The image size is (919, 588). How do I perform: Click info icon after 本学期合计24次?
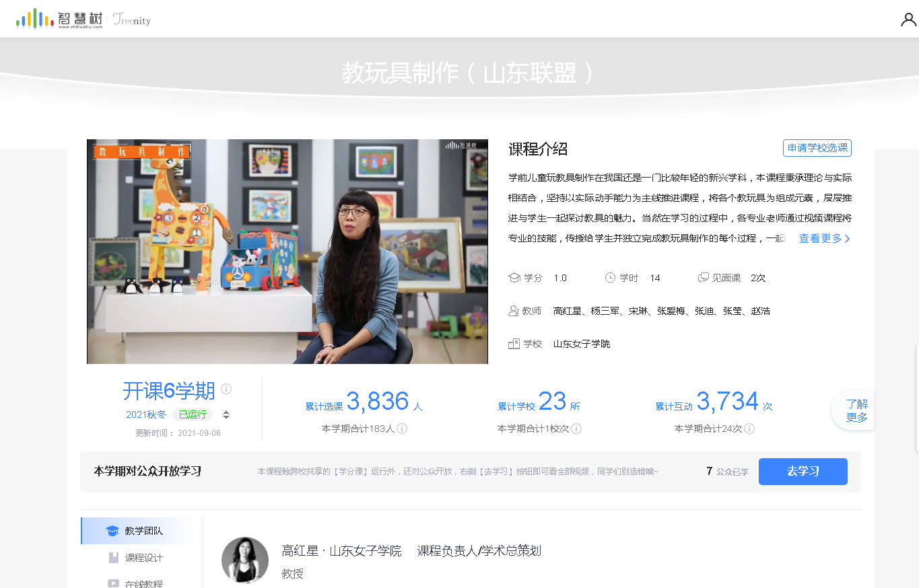click(749, 429)
